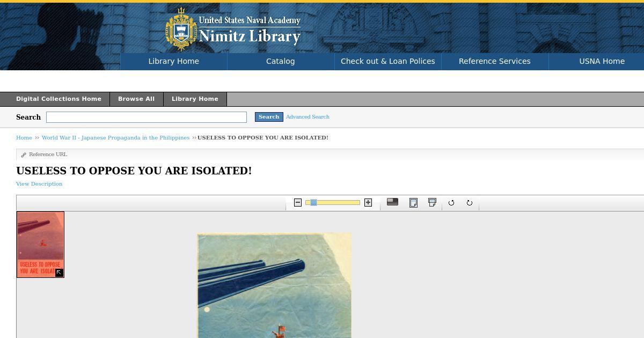
Task: Zoom in with the plus icon
Action: pos(368,202)
